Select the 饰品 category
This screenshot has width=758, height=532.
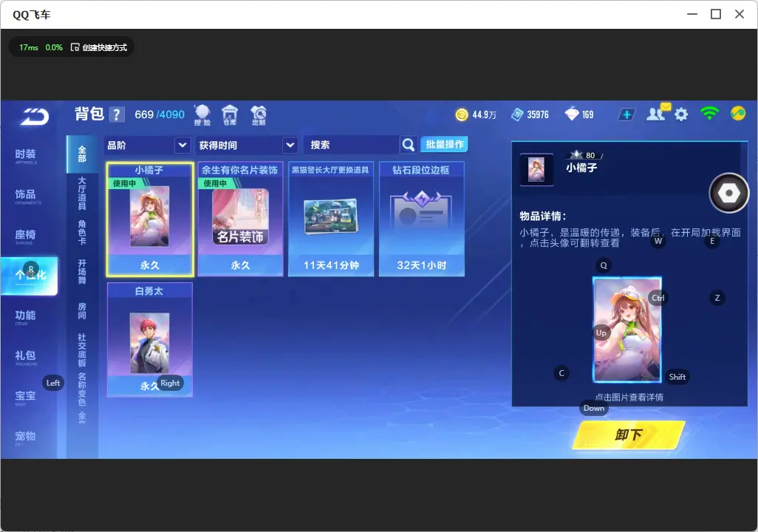pyautogui.click(x=26, y=196)
